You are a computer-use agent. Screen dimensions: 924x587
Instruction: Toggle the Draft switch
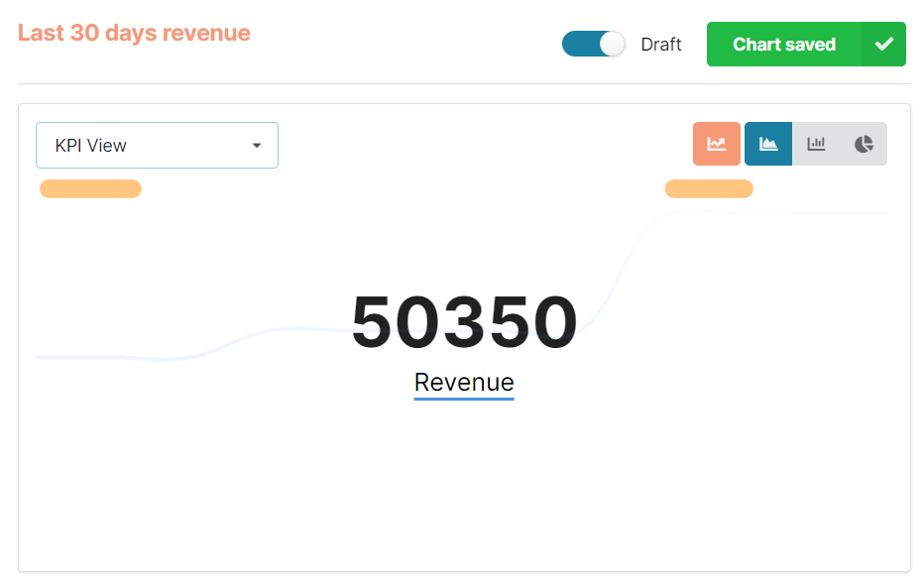tap(593, 45)
